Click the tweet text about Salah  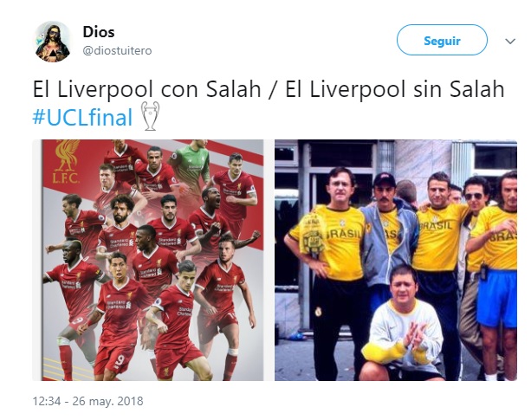(x=269, y=90)
